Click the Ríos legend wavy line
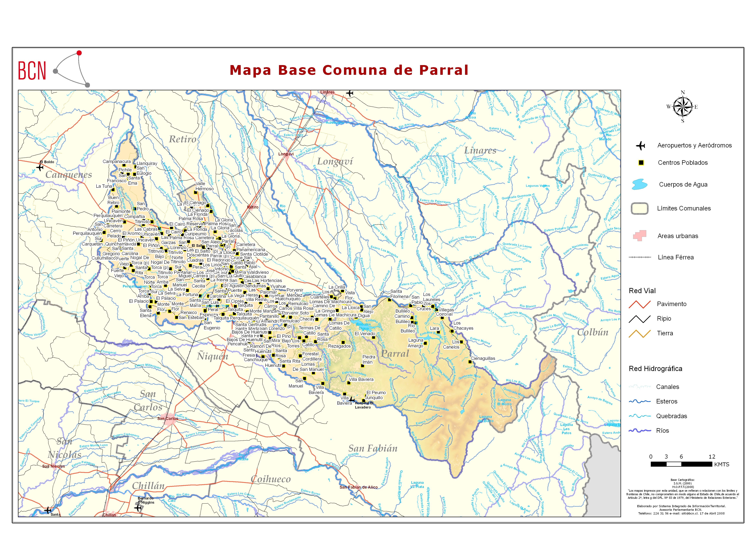The height and width of the screenshot is (534, 756). (639, 430)
